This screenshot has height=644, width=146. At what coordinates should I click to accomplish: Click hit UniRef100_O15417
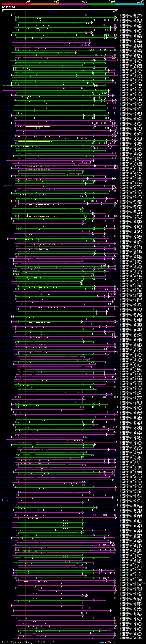click(131, 158)
